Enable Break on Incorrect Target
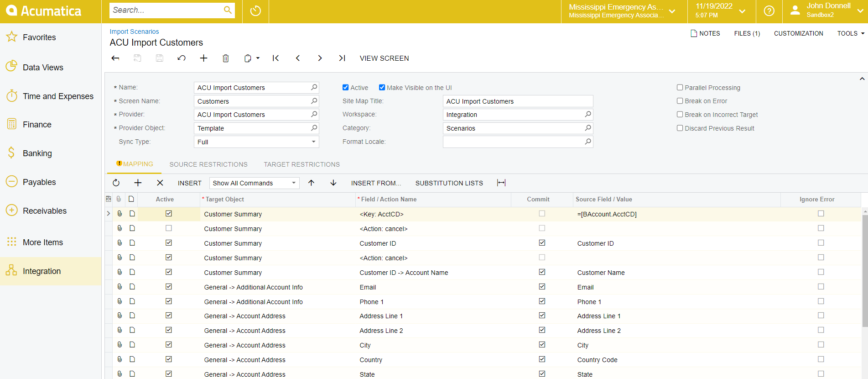This screenshot has height=379, width=868. coord(680,114)
